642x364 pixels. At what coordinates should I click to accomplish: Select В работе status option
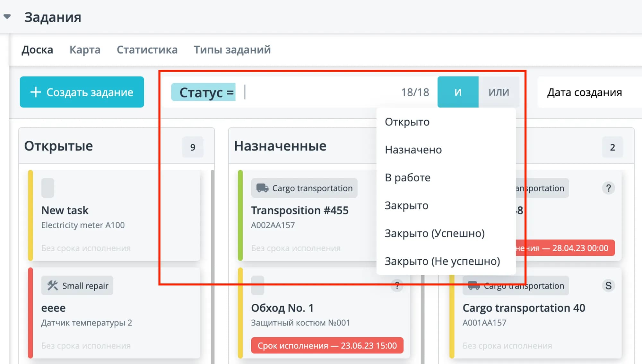click(407, 178)
